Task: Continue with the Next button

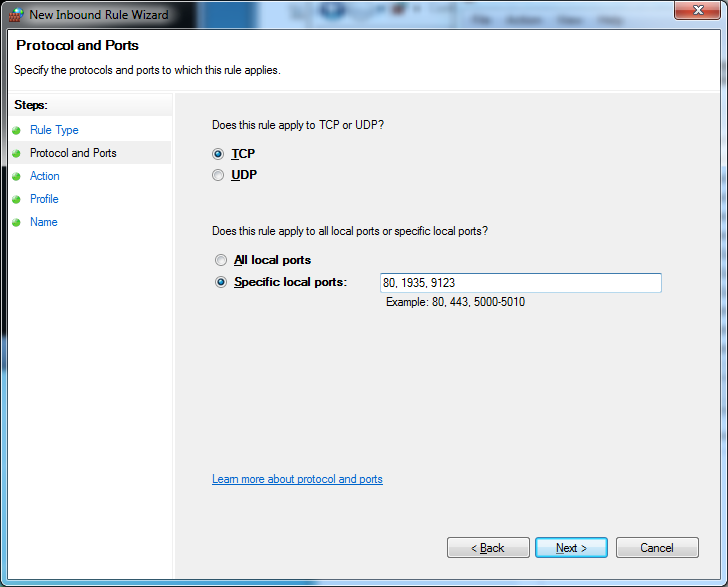Action: click(571, 548)
